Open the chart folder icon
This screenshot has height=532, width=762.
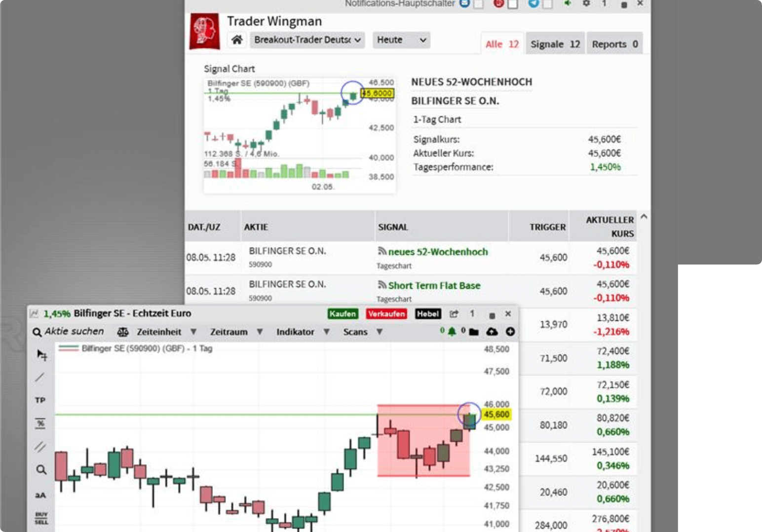(x=474, y=332)
